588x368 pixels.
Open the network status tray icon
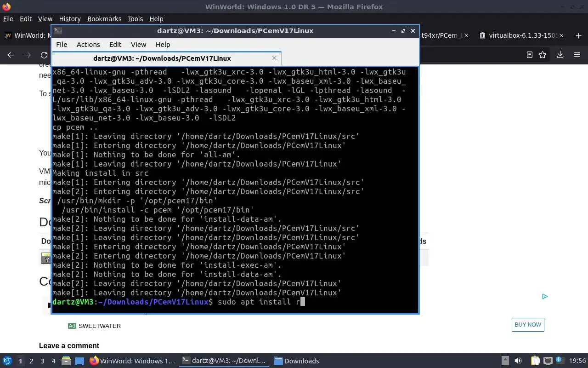548,361
